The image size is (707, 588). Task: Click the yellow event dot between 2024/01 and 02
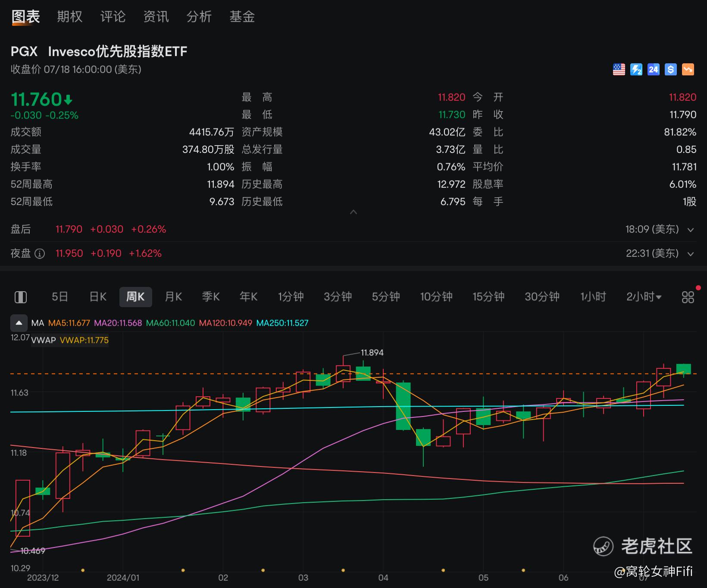pos(183,570)
